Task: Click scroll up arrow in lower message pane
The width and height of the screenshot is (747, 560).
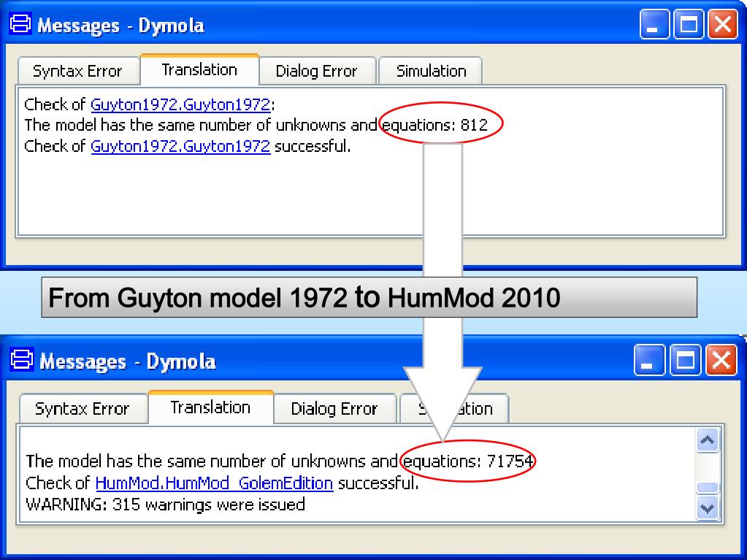Action: 708,440
